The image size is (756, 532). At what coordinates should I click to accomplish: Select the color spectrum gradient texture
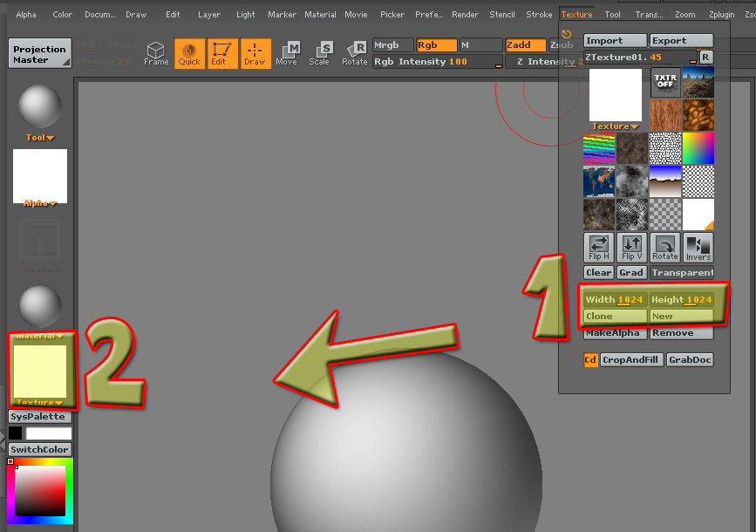click(x=698, y=148)
